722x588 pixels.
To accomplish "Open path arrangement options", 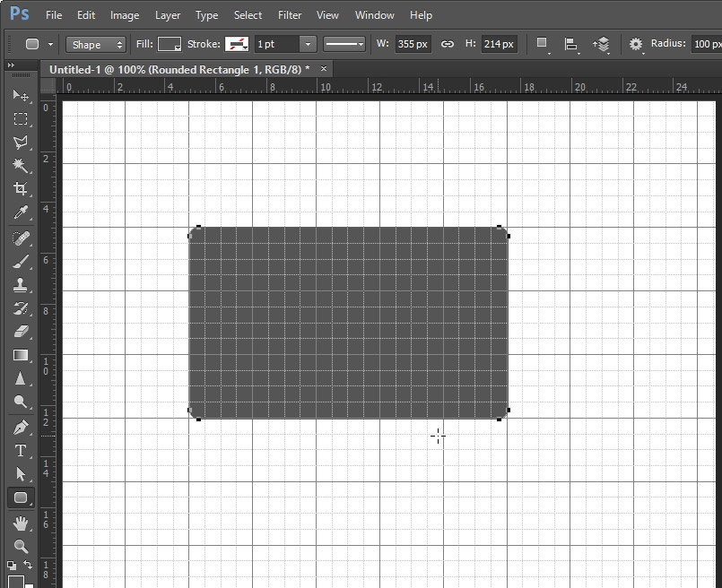I will point(601,44).
